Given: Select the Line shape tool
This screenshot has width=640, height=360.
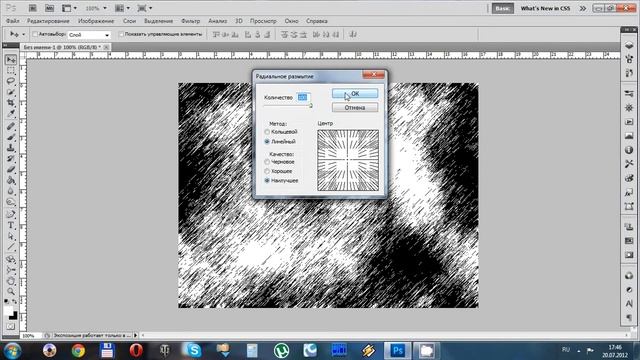Looking at the screenshot, I should pos(11,247).
